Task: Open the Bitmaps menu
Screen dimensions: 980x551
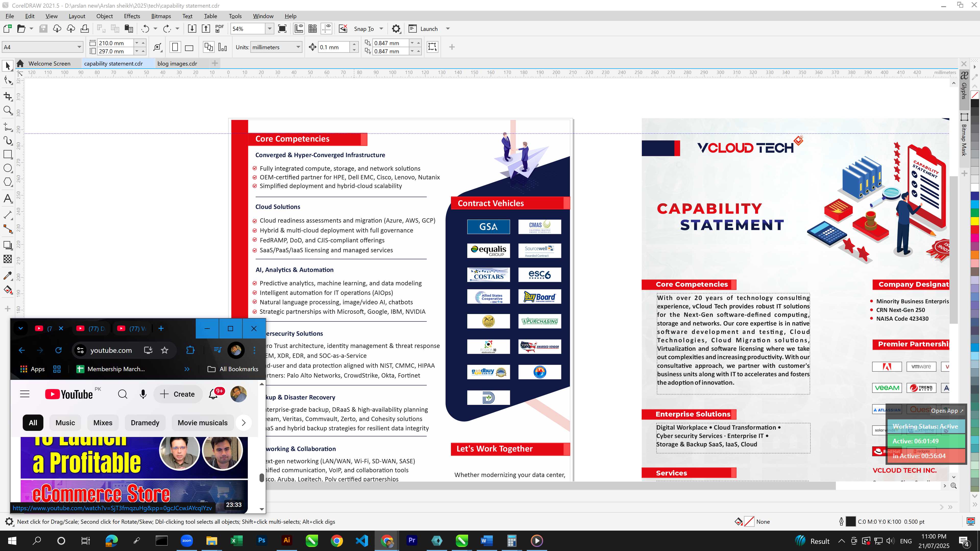Action: pos(161,16)
